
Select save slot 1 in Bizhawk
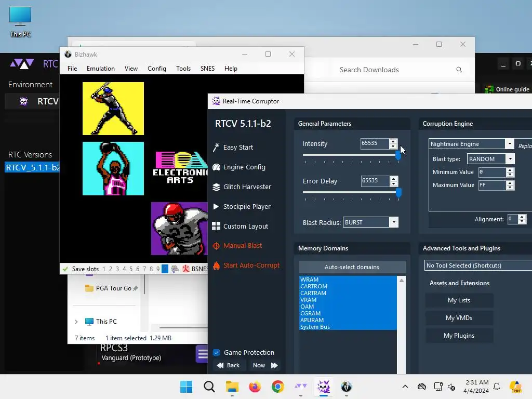[104, 269]
